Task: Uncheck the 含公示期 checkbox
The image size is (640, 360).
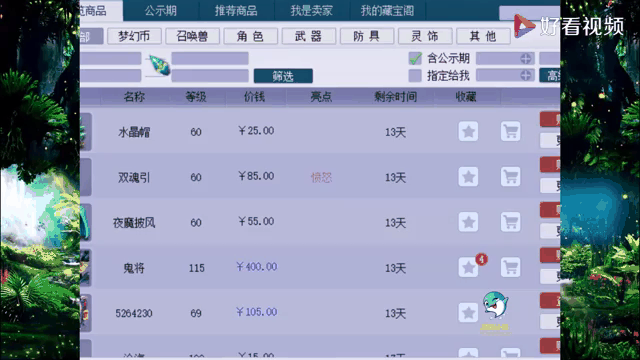Action: 415,58
